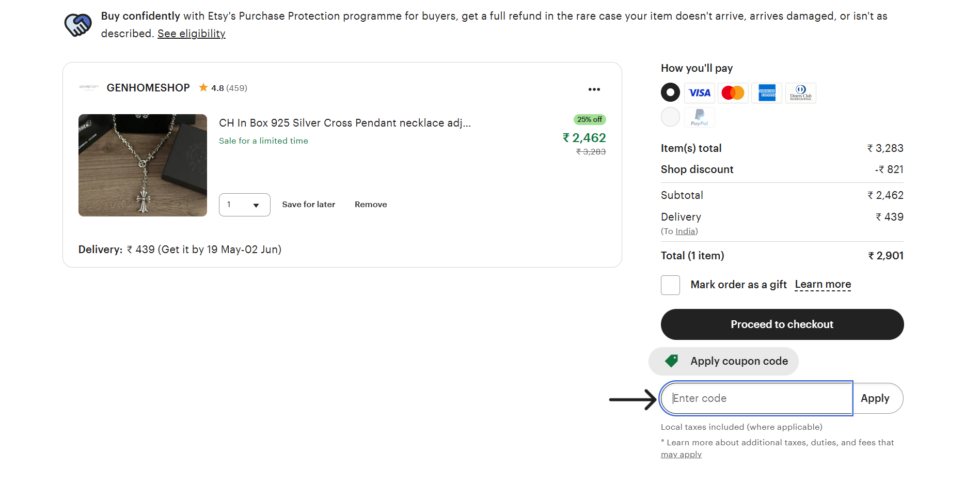Screen dimensions: 980x498
Task: Click the Visa card icon
Action: point(699,93)
